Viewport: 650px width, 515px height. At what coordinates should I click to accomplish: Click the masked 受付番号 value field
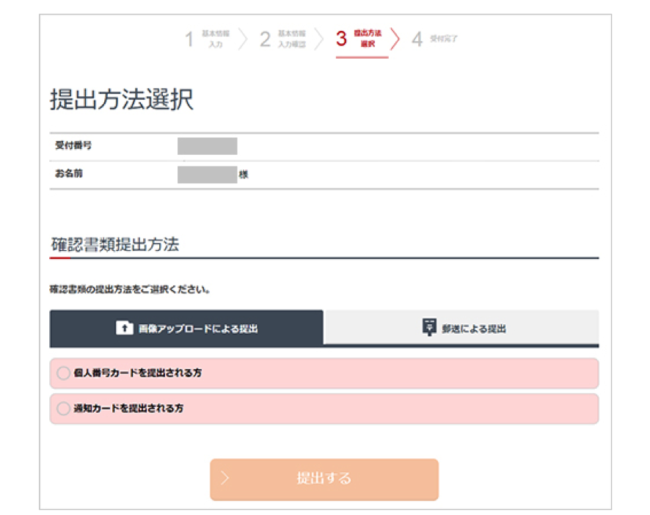coord(207,146)
